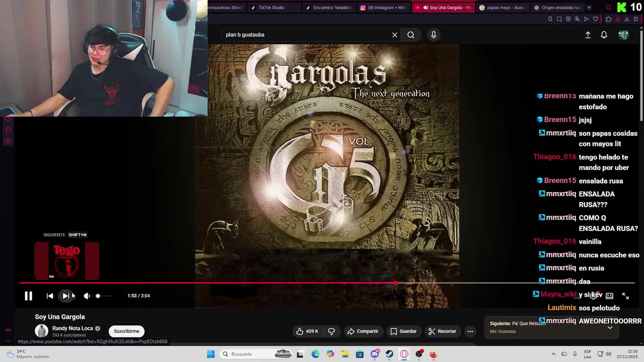
Task: Click the Recortar button
Action: [x=442, y=331]
